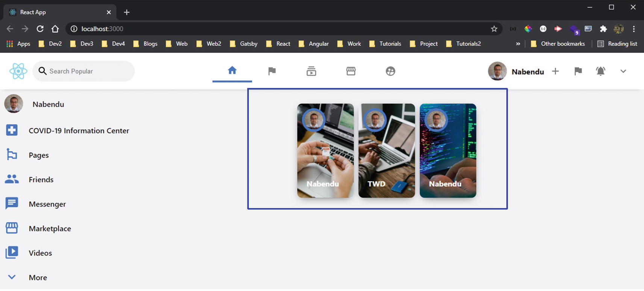The width and height of the screenshot is (644, 291).
Task: Click the React logo in the header
Action: 18,71
